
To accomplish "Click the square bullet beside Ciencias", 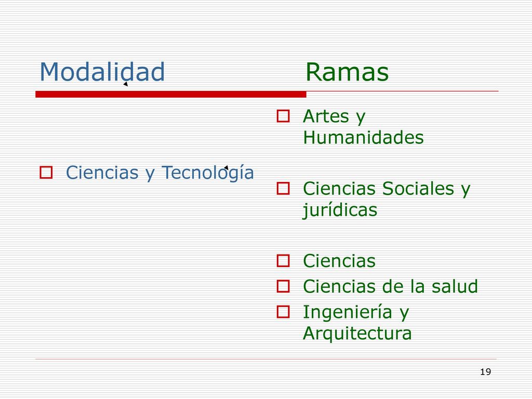I will pos(283,261).
